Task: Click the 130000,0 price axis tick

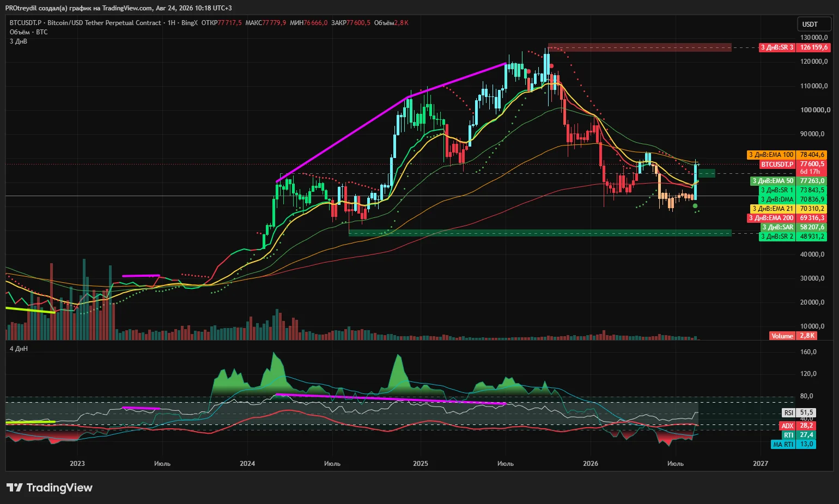Action: [814, 38]
